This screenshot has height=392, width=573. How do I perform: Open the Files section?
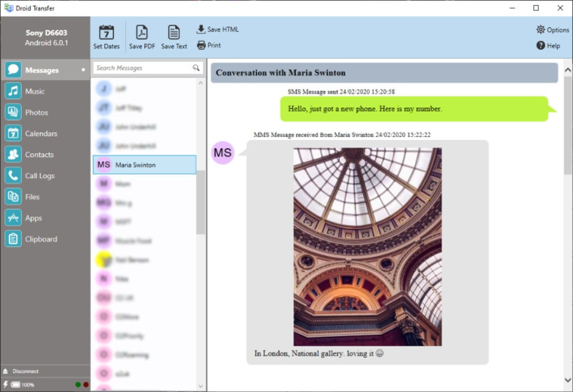click(13, 197)
